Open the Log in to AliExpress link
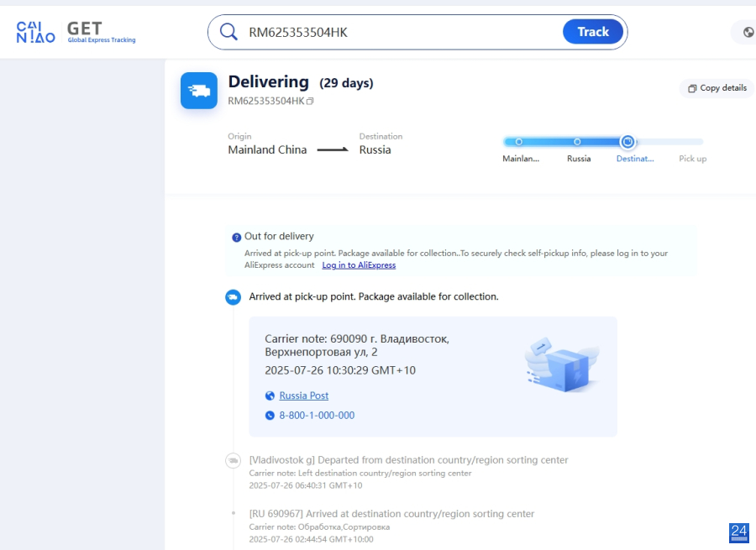756x550 pixels. (359, 265)
